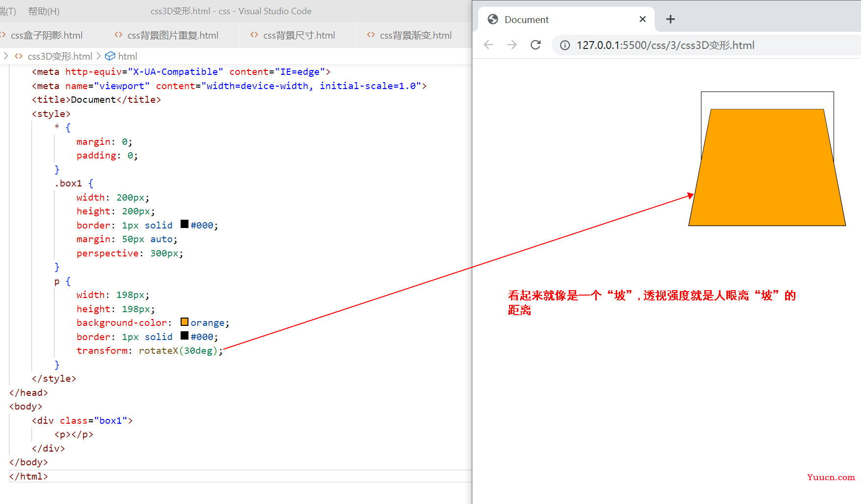Screen dimensions: 861x504
Task: Click the orange trapezoid in the page
Action: 767,167
